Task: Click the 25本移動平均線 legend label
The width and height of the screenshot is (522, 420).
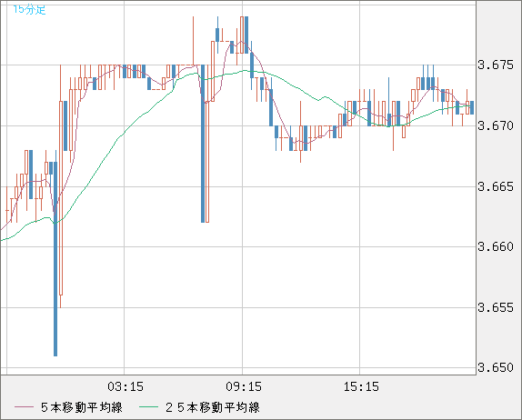Action: pos(213,407)
